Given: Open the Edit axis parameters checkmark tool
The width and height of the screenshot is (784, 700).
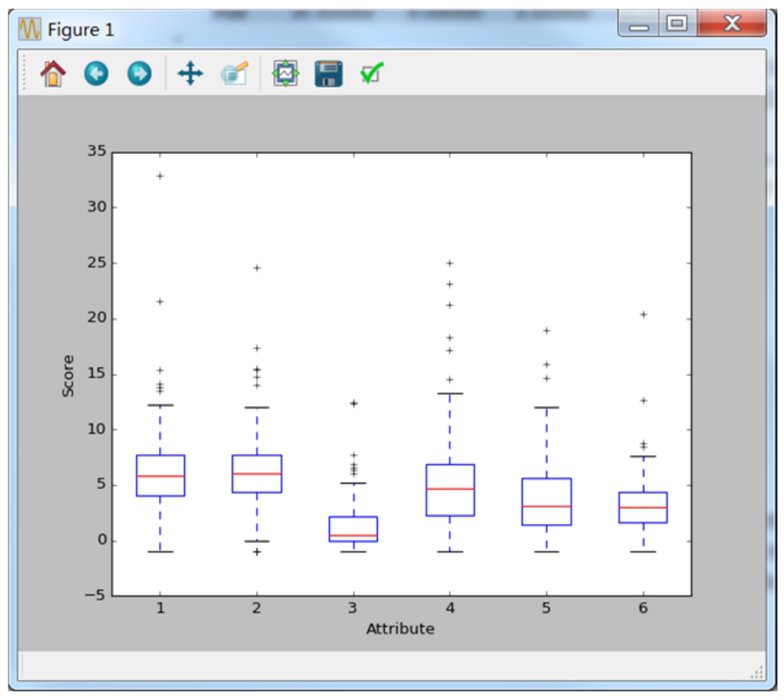Looking at the screenshot, I should [371, 73].
